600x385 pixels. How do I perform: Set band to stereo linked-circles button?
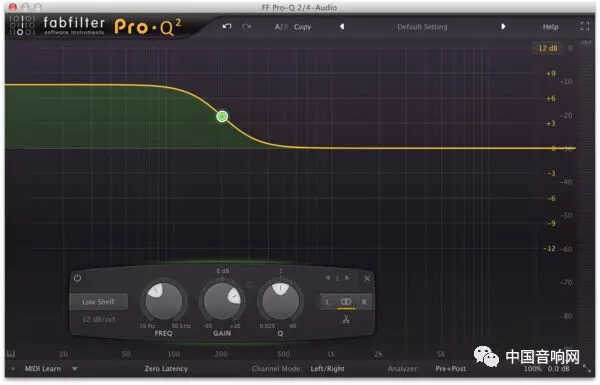(x=346, y=302)
